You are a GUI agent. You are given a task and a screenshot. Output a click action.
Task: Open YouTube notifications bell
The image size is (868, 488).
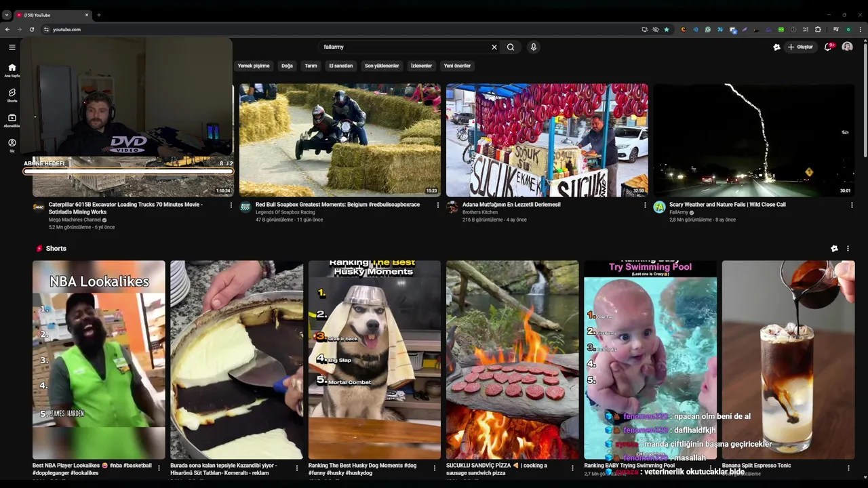pos(828,47)
